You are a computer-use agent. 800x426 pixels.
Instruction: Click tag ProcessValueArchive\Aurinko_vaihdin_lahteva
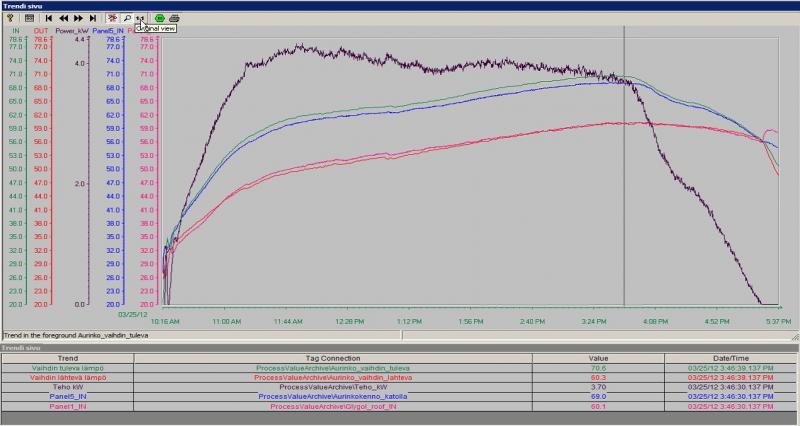(x=333, y=378)
